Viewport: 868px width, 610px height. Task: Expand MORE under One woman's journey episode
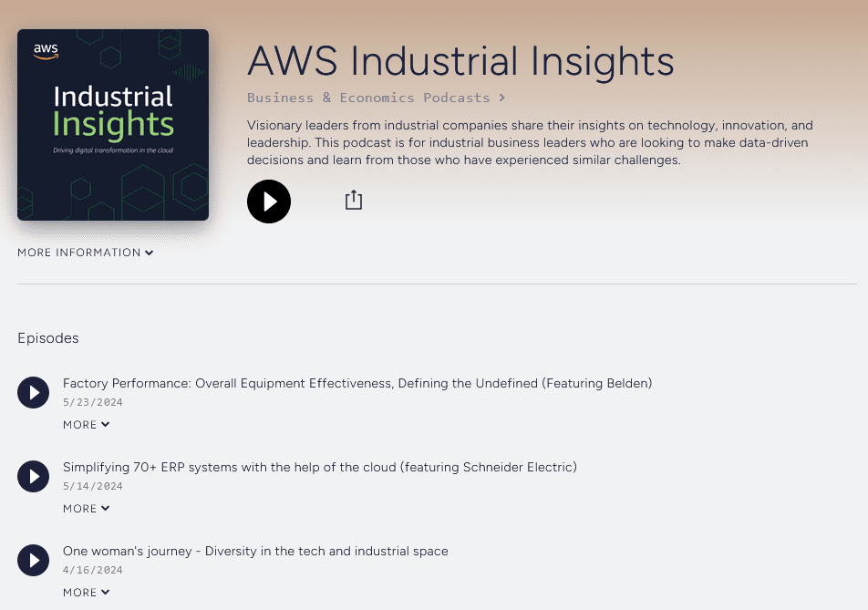[x=87, y=593]
